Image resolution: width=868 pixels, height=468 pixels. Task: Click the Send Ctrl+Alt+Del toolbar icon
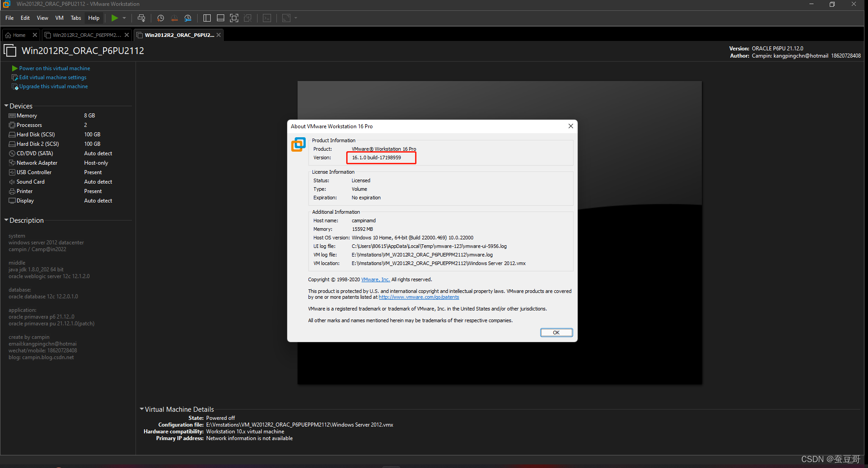(141, 18)
